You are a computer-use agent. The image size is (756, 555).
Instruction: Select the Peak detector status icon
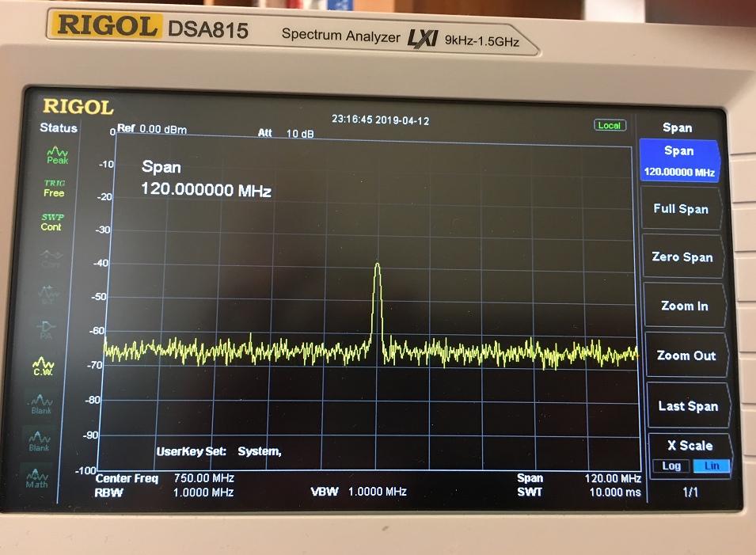click(x=57, y=155)
